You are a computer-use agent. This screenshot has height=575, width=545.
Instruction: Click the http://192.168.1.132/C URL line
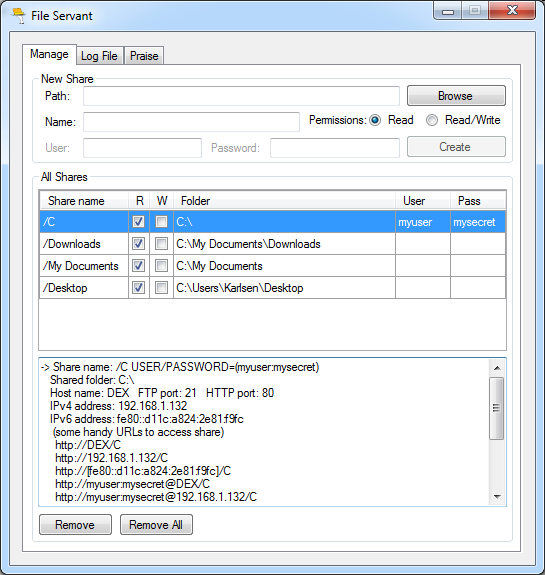[111, 458]
